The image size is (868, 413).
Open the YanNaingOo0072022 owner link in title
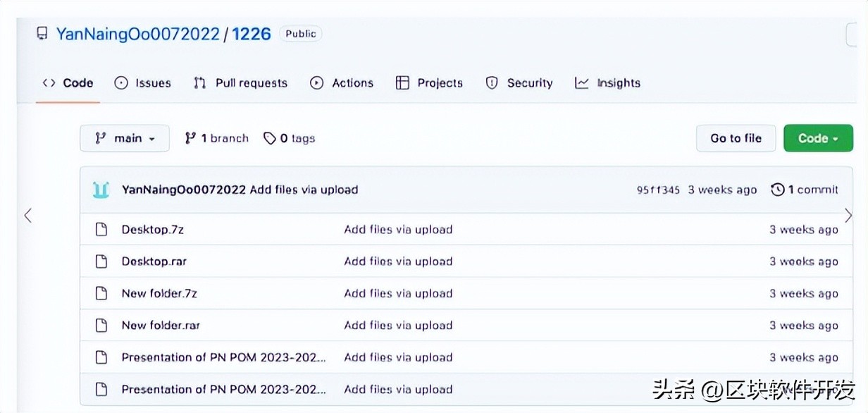click(138, 34)
